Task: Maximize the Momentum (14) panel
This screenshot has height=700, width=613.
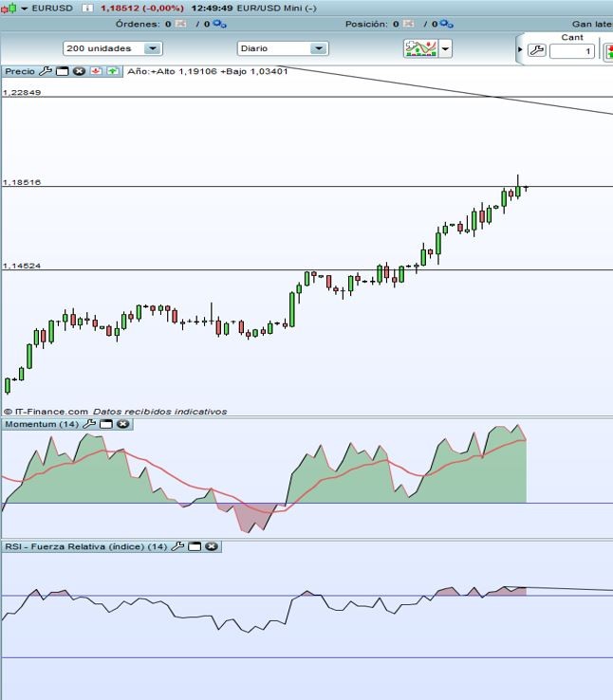Action: [x=106, y=424]
